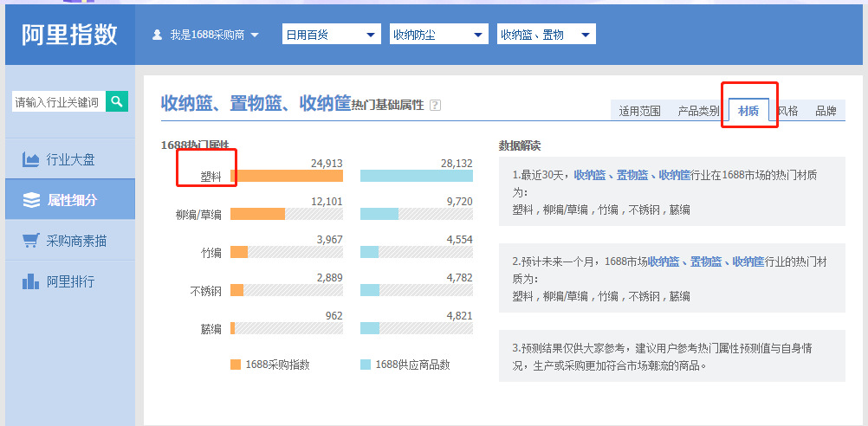
Task: Click the value 962
Action: (334, 316)
